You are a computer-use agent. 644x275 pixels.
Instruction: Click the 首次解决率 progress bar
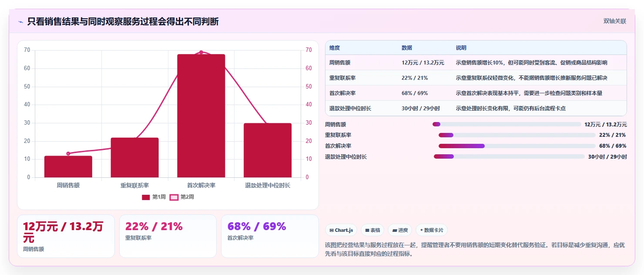pyautogui.click(x=517, y=146)
